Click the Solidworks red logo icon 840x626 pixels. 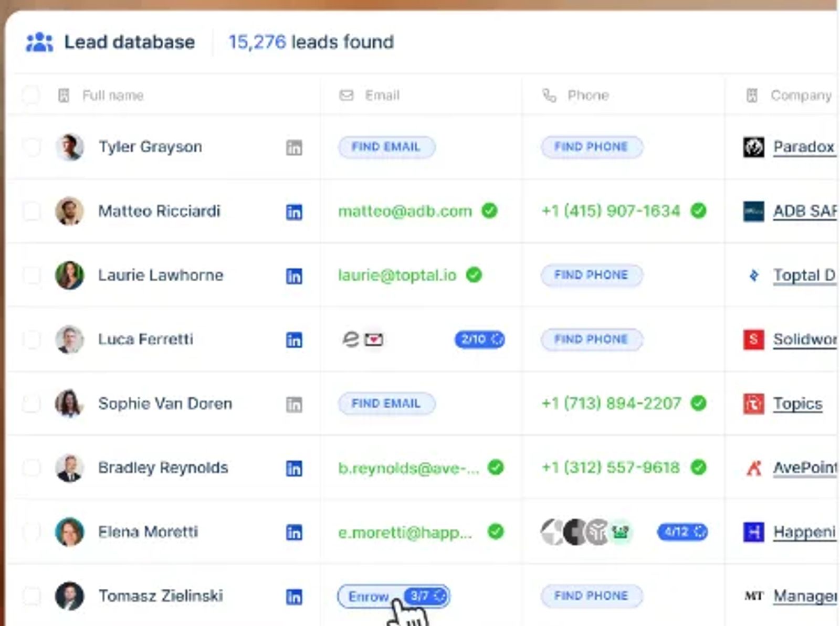pos(753,339)
